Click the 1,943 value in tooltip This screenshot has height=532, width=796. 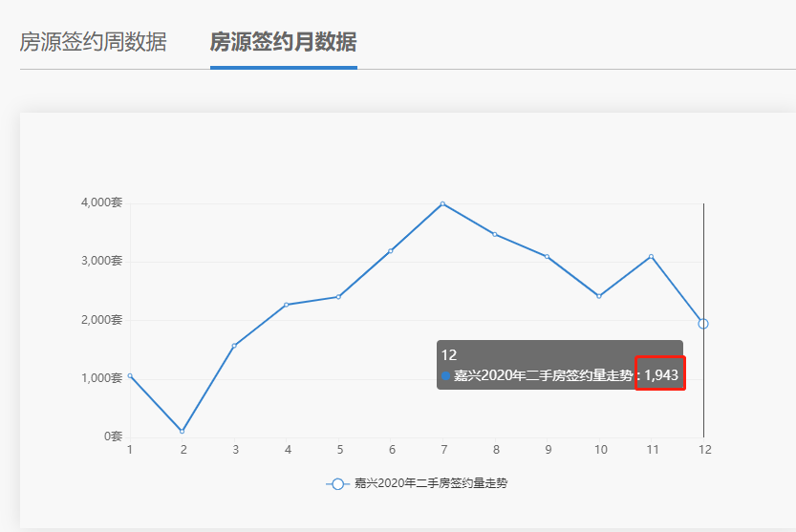click(661, 375)
